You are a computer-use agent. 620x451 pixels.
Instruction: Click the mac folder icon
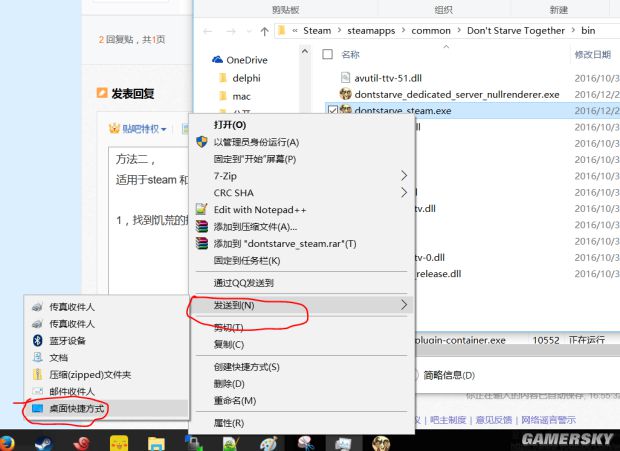[x=223, y=96]
